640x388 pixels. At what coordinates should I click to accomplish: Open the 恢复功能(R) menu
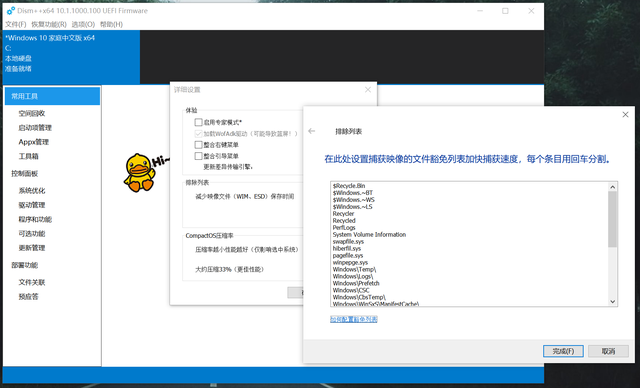coord(49,24)
